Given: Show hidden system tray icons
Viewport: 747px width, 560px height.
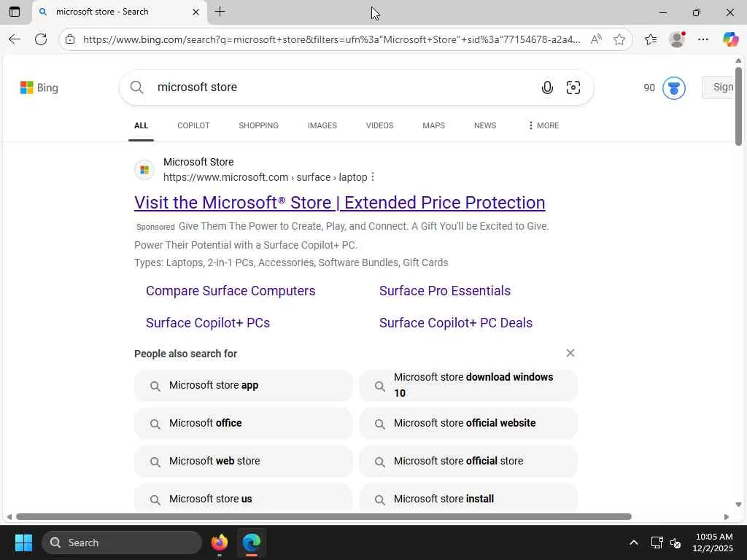Looking at the screenshot, I should tap(634, 542).
